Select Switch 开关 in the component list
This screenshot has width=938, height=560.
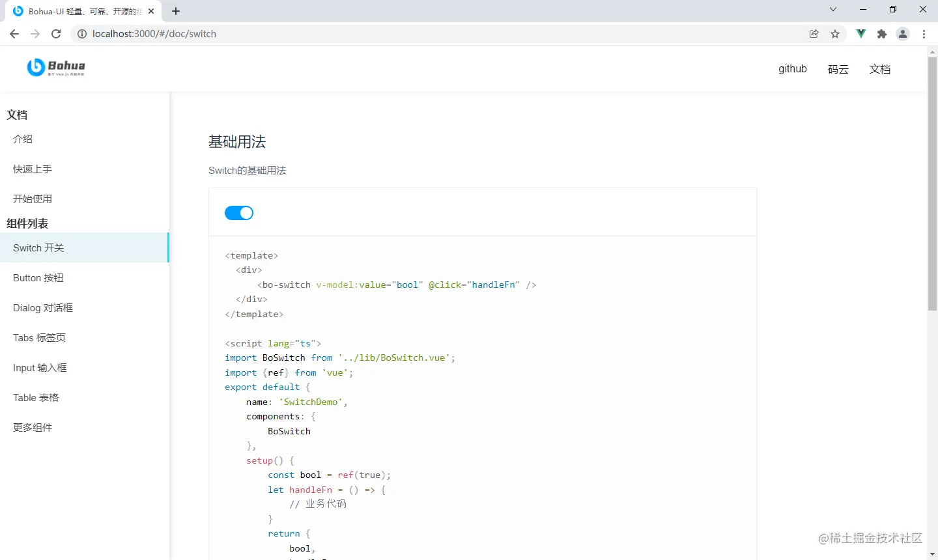coord(85,247)
